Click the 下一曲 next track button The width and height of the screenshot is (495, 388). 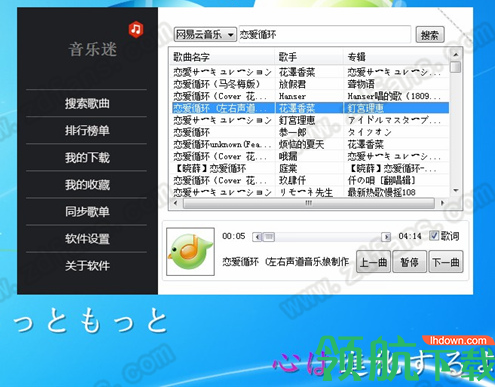point(446,262)
